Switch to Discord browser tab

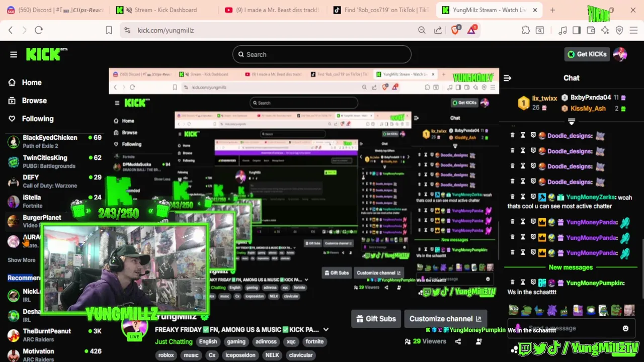[55, 10]
